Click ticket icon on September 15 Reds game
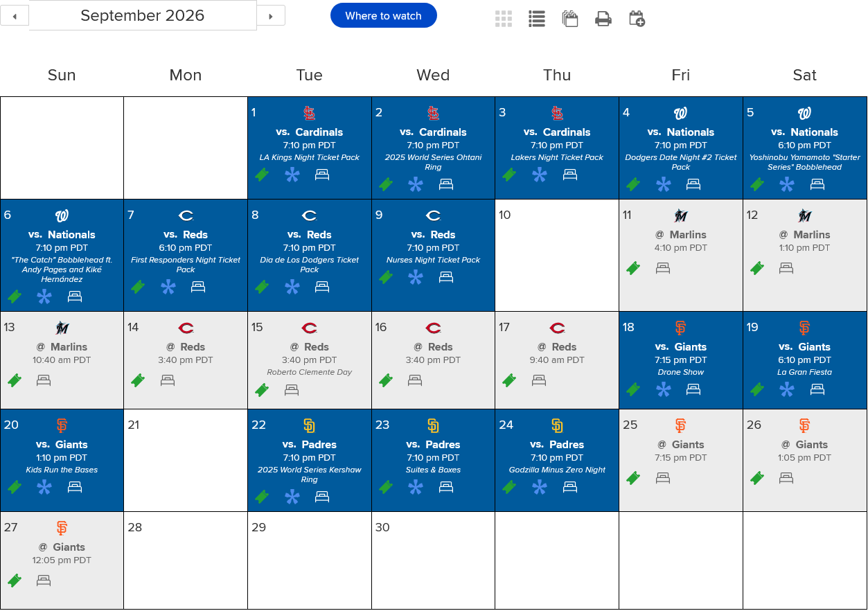The height and width of the screenshot is (611, 868). 262,391
